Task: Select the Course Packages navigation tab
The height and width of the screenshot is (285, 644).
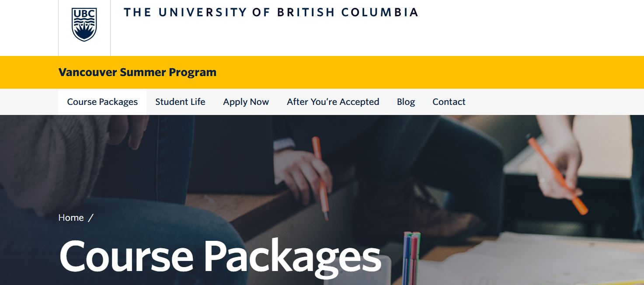Action: click(102, 102)
